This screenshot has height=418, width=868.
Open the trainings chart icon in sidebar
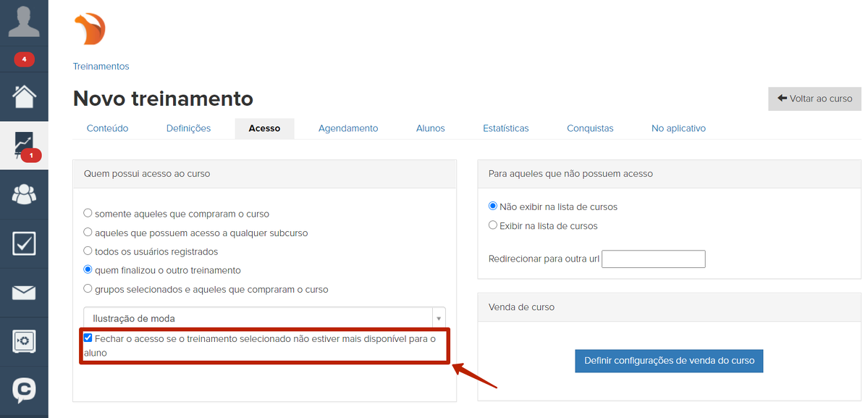[24, 145]
